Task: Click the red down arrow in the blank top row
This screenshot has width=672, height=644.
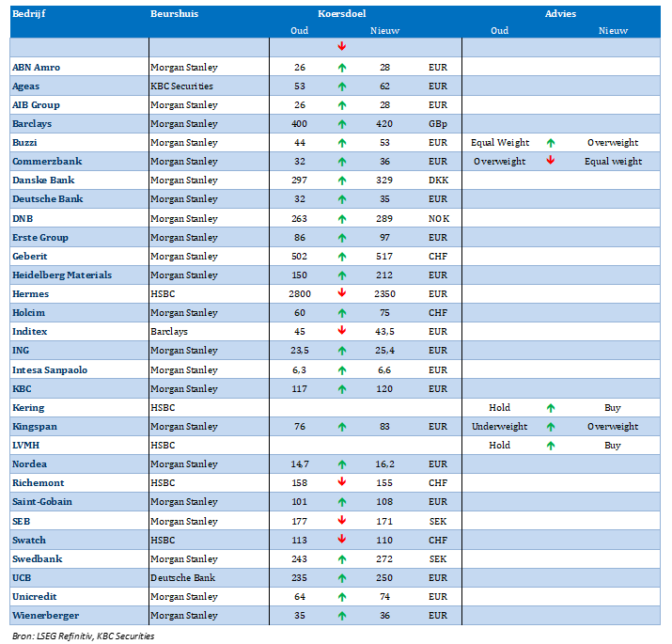Action: click(x=341, y=46)
